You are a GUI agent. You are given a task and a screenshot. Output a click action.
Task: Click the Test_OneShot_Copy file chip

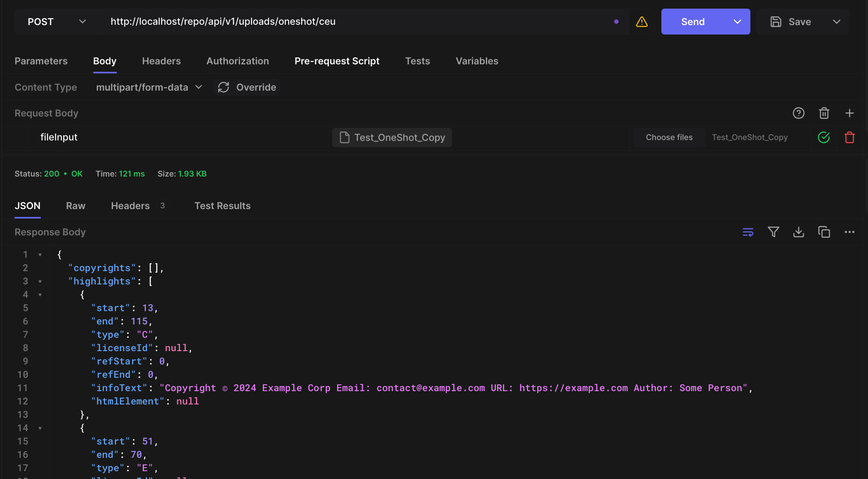tap(392, 137)
